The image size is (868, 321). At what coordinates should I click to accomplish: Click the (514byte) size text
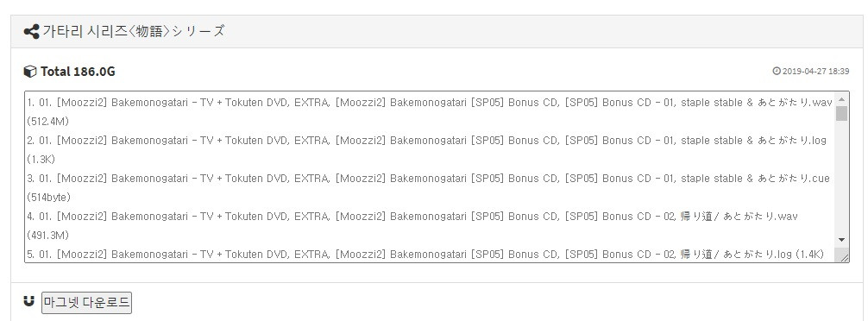tap(48, 197)
